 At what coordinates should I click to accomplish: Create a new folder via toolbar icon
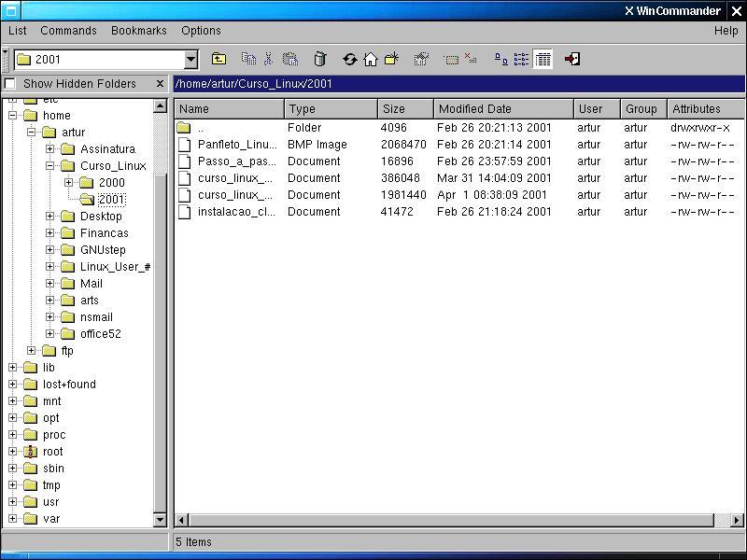tap(391, 59)
